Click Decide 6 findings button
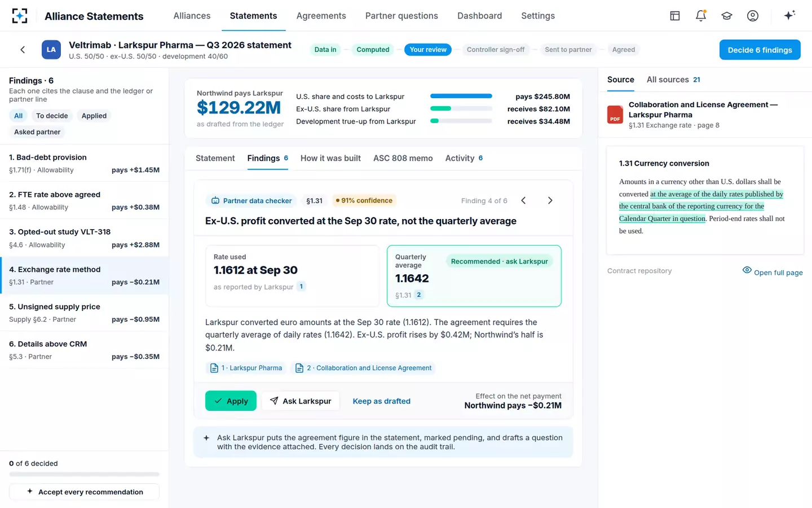Viewport: 812px width, 508px height. point(760,50)
